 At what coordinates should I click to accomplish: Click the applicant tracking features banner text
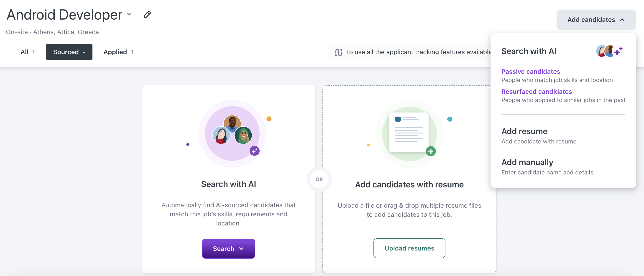(x=418, y=52)
